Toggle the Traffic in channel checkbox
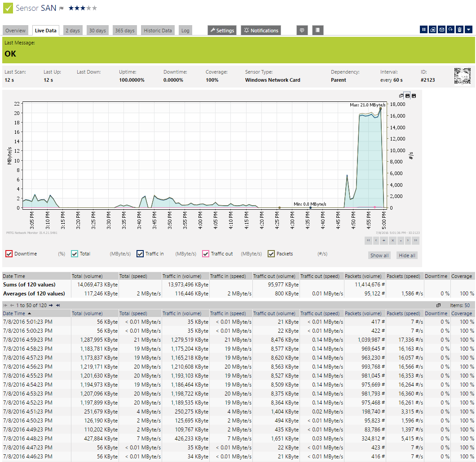476x462 pixels. click(x=140, y=254)
